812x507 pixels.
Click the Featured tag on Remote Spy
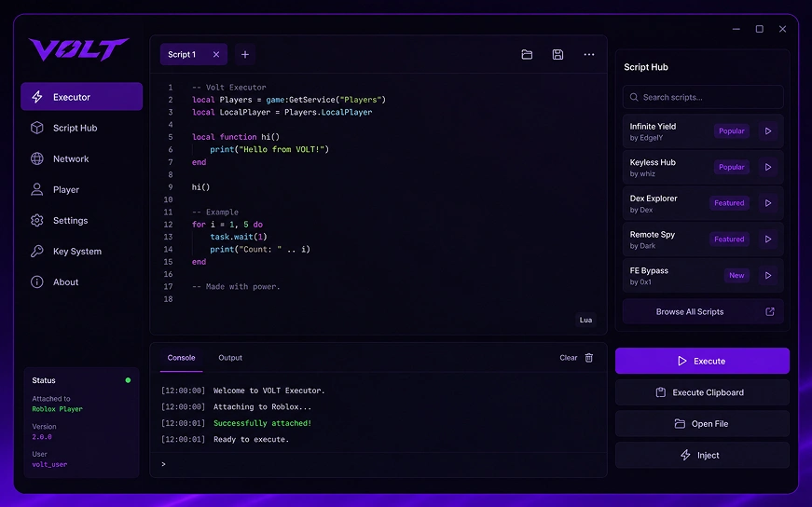click(729, 240)
